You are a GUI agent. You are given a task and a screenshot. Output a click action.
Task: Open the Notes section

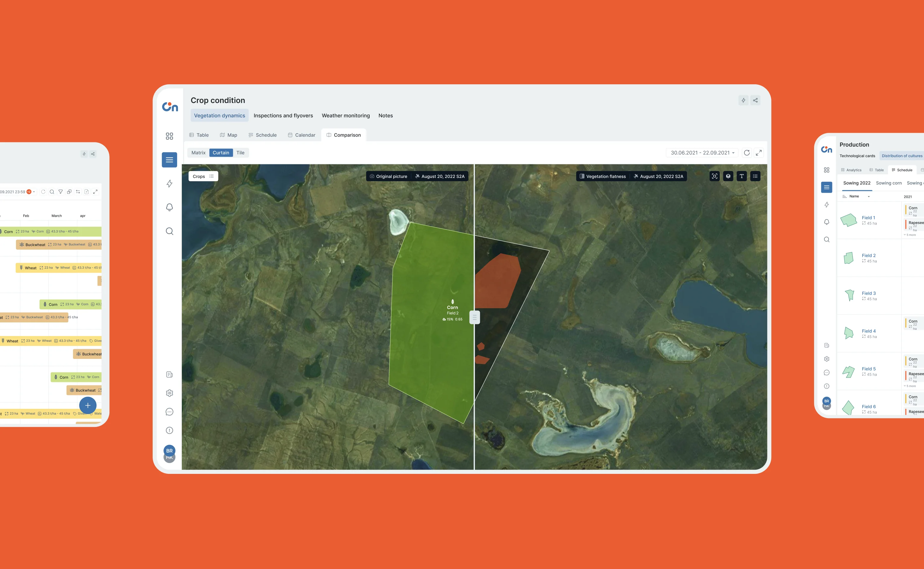[x=386, y=116]
